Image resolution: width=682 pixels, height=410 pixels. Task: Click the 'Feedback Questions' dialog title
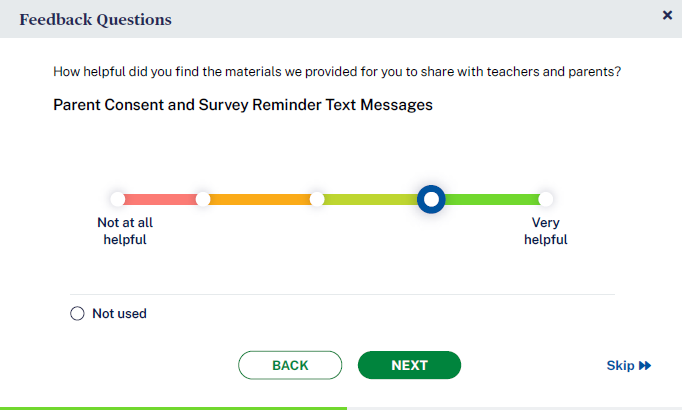[95, 20]
